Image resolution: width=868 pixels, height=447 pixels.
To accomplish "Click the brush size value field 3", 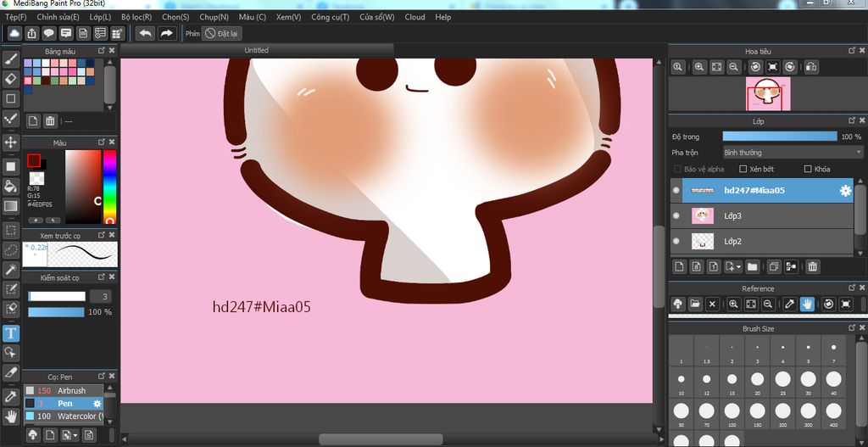I will pos(100,296).
